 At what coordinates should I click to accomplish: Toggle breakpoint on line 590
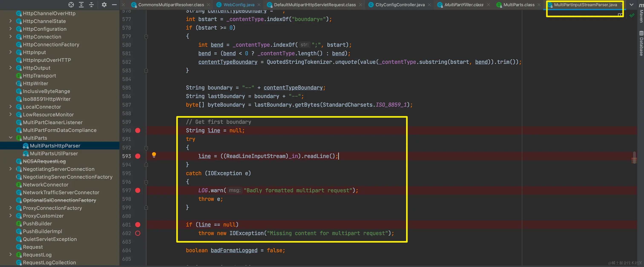[138, 130]
